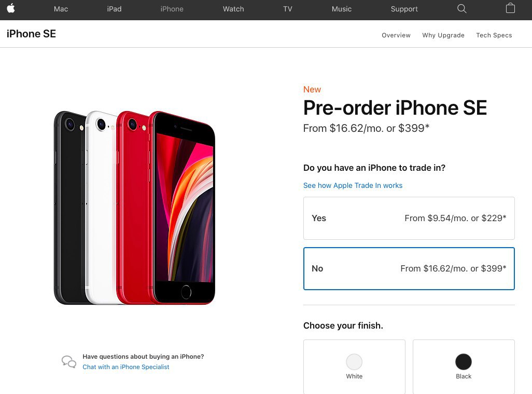This screenshot has width=532, height=394.
Task: Switch to Tech Specs tab
Action: 494,35
